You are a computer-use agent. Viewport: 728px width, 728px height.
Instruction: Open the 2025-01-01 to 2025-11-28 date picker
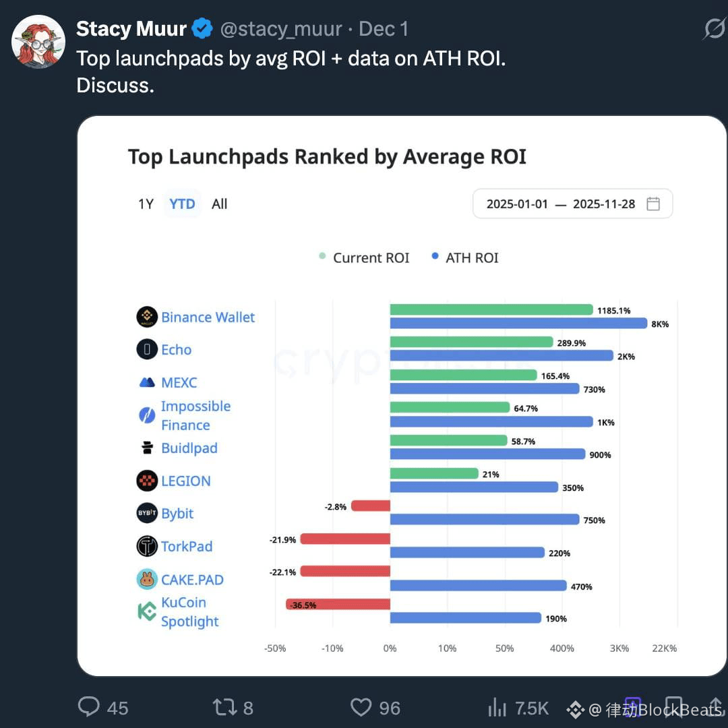572,204
